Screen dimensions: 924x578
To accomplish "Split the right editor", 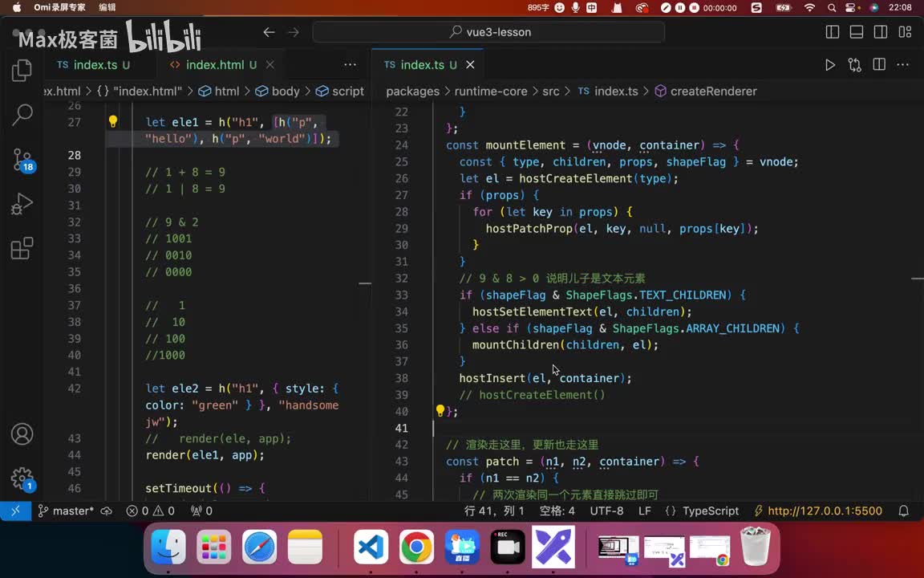I will (x=878, y=65).
